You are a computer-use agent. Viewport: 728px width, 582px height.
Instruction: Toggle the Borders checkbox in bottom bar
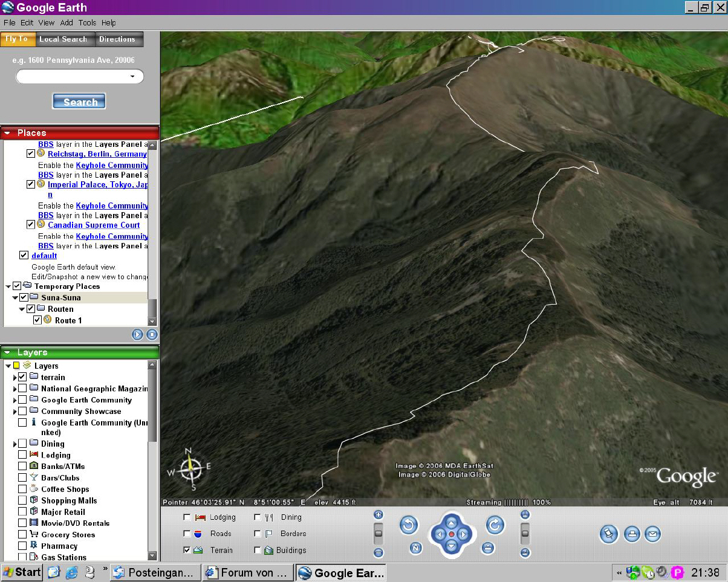(x=258, y=534)
